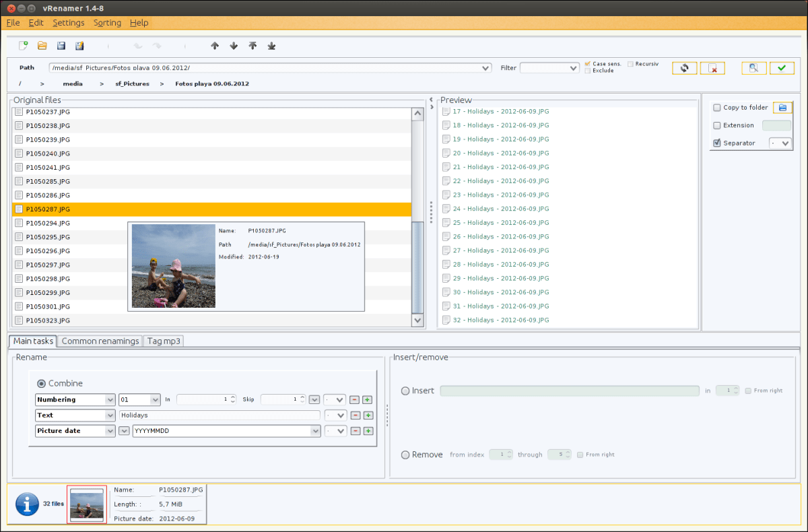Click the sf_Pictures breadcrumb link
The height and width of the screenshot is (532, 808).
(131, 84)
